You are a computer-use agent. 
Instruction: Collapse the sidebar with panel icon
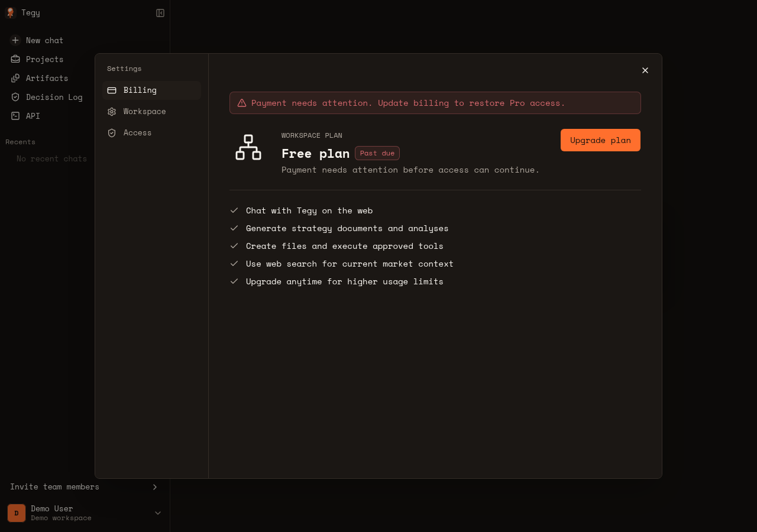(x=160, y=13)
